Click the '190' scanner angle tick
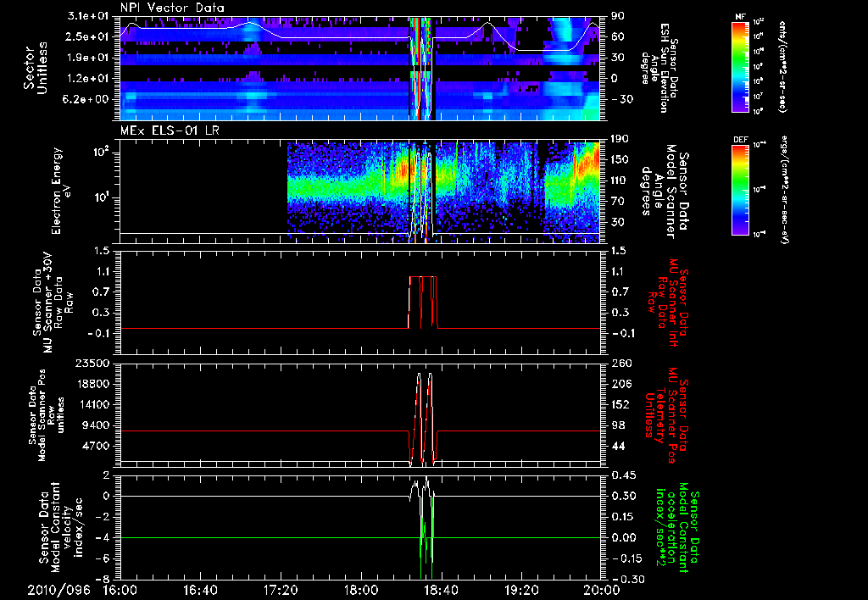Screen dimensions: 868x600 pos(620,139)
